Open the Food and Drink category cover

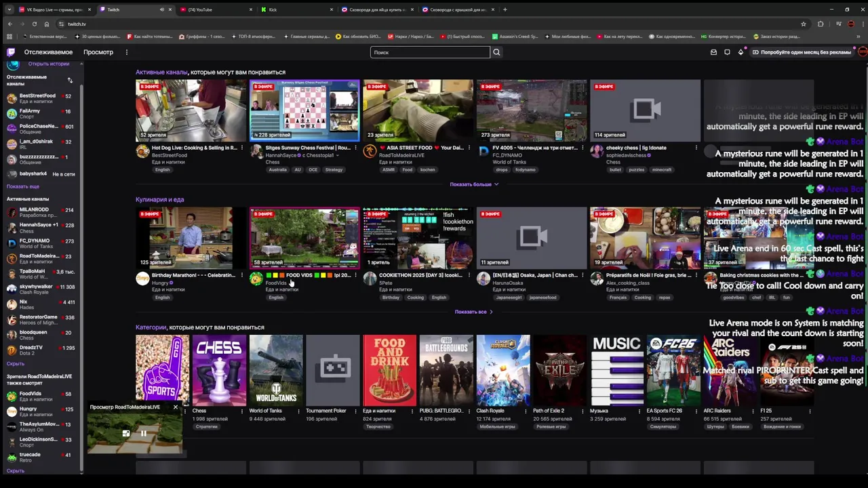click(x=389, y=370)
